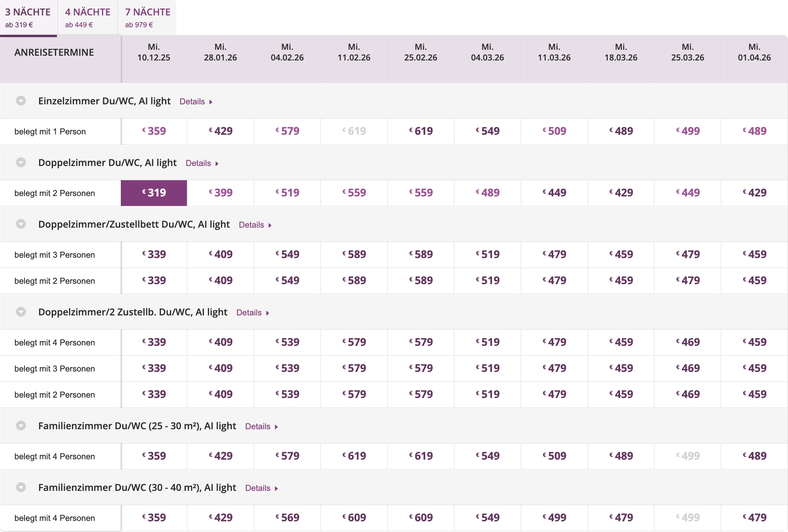This screenshot has width=788, height=532.
Task: Collapse the Einzelzimmer Du/WC room section
Action: (x=21, y=101)
